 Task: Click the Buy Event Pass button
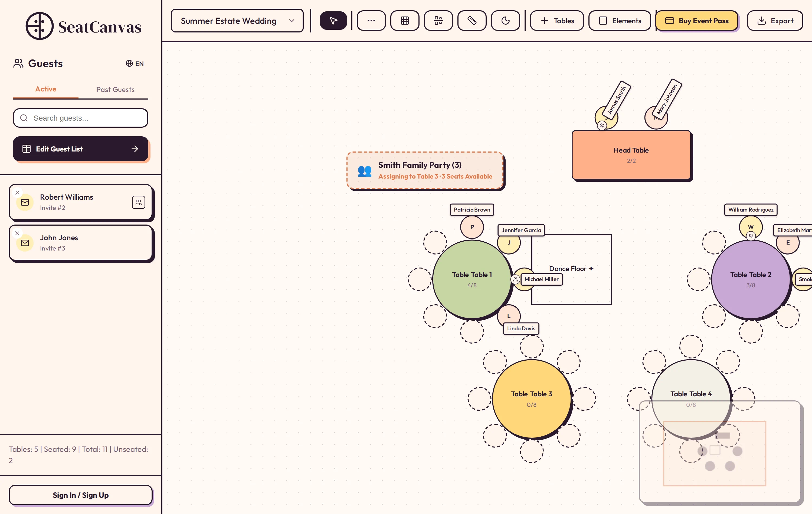pyautogui.click(x=697, y=21)
